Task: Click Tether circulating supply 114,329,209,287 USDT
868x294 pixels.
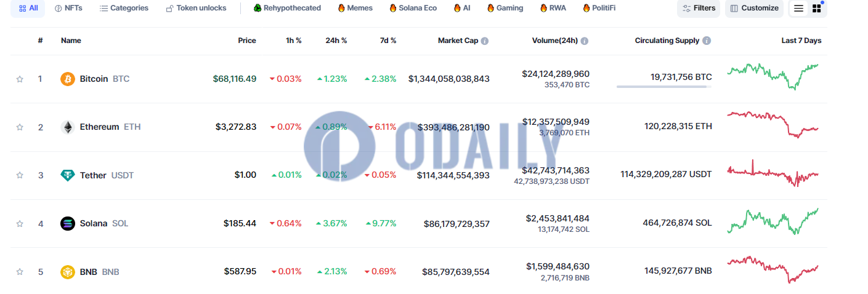Action: point(666,175)
